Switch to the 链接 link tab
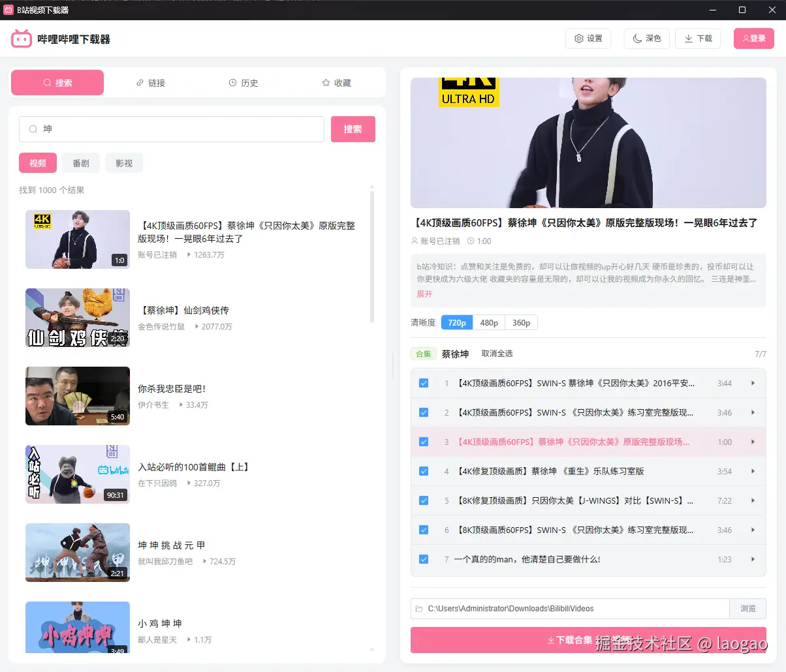Image resolution: width=786 pixels, height=672 pixels. point(151,83)
